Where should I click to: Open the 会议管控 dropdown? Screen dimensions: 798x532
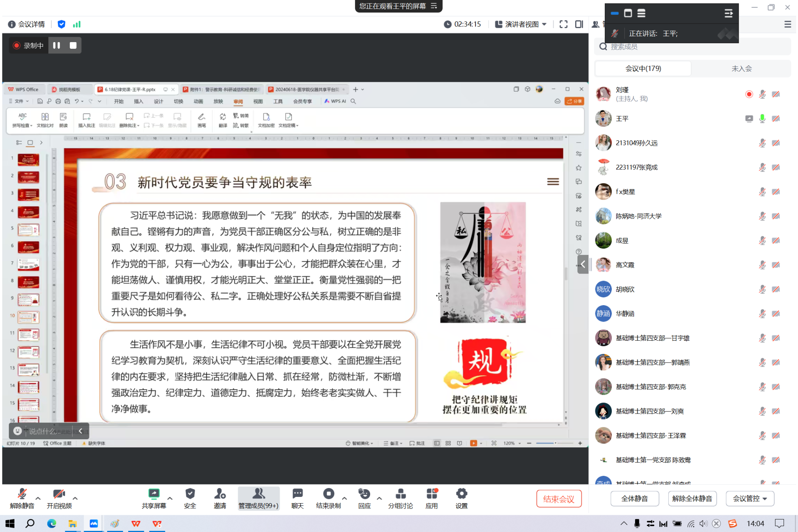pyautogui.click(x=750, y=498)
